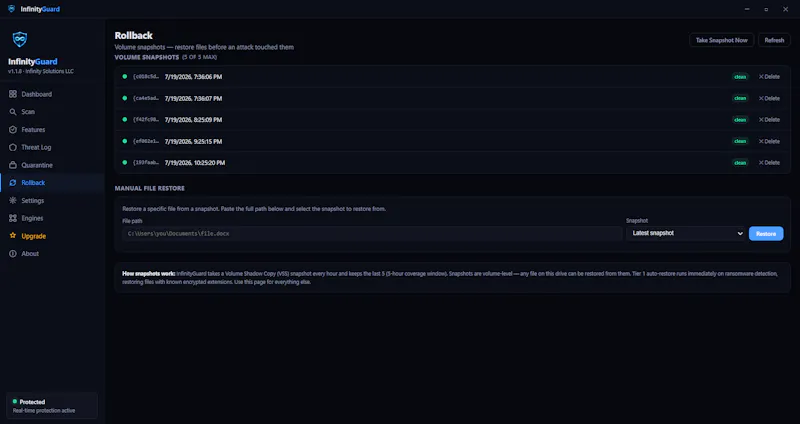Click the InfinityGuard title bar name
The height and width of the screenshot is (424, 800).
coord(40,9)
